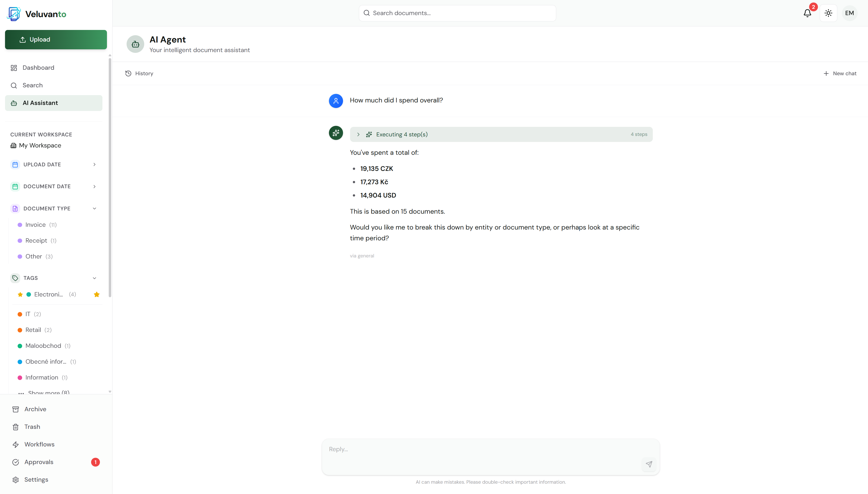The image size is (868, 494).
Task: Click the Reply message input
Action: coord(490,457)
